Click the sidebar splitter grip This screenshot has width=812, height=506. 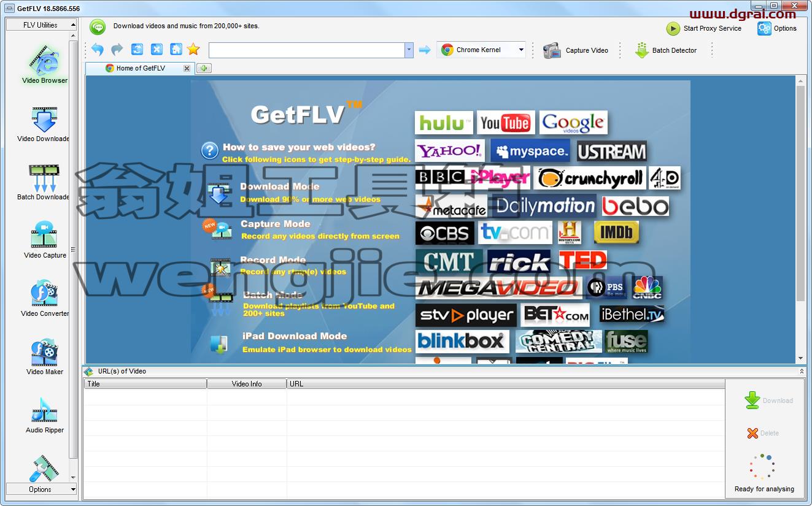point(73,250)
